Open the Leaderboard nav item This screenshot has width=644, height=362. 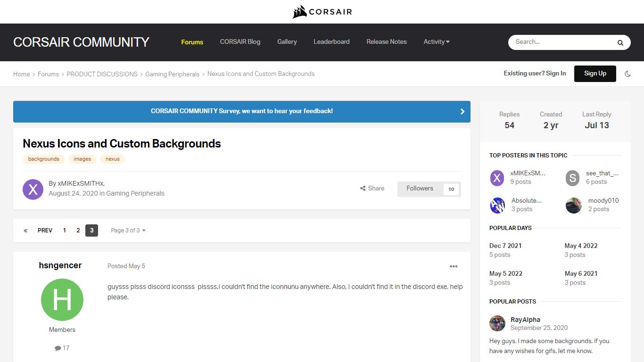[331, 42]
